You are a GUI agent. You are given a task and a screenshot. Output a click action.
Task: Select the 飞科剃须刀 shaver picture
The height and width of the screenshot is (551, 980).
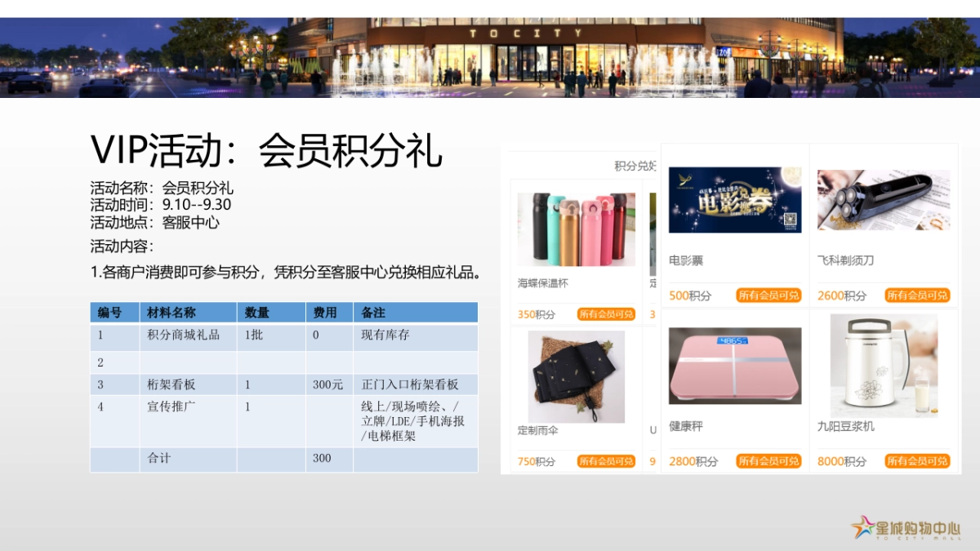pos(883,199)
